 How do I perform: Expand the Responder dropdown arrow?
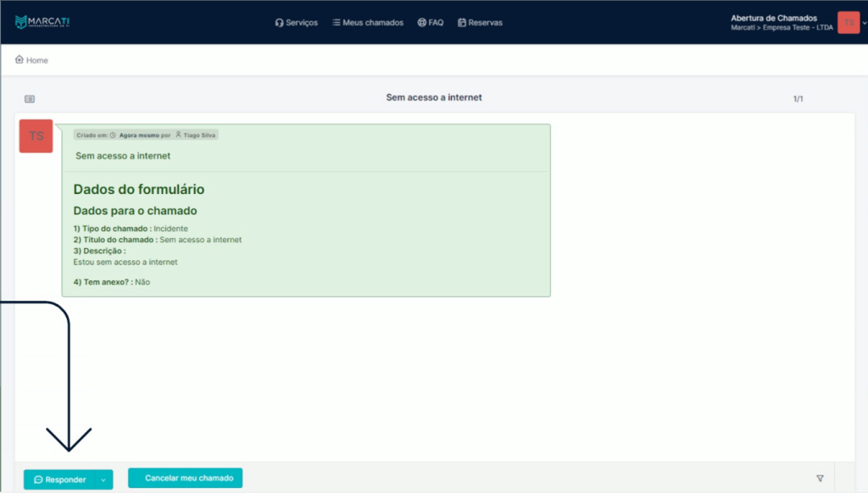[103, 480]
